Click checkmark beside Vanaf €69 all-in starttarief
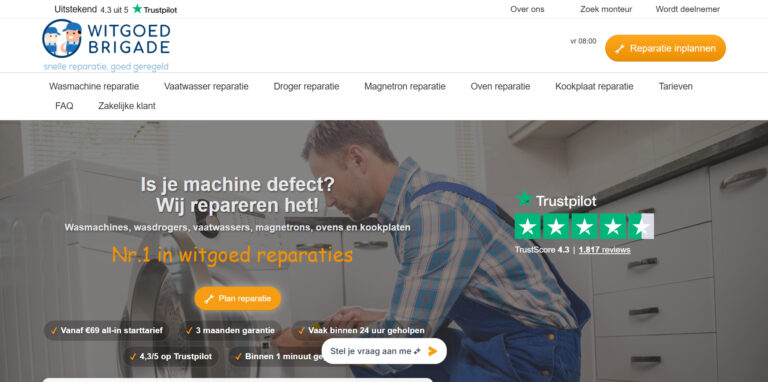768x382 pixels. tap(54, 331)
